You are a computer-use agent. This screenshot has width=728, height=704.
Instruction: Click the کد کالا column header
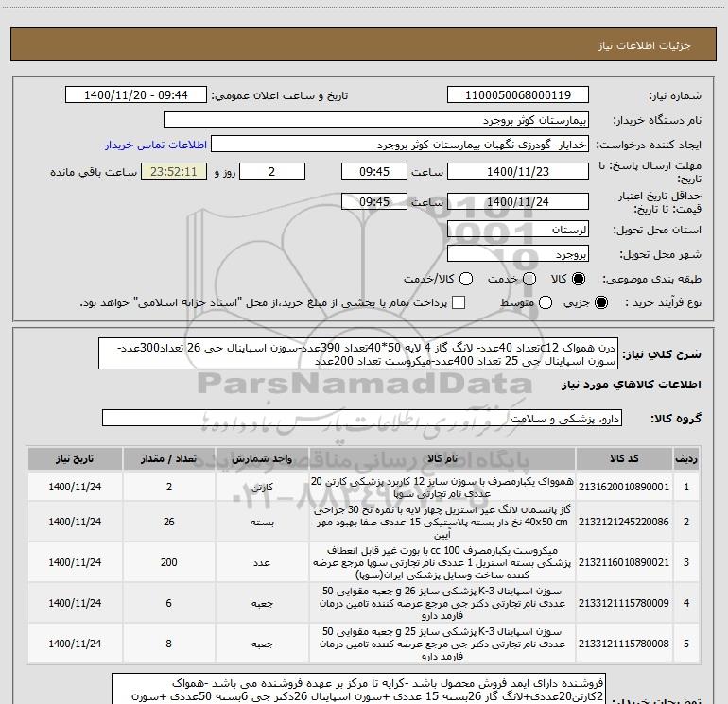pyautogui.click(x=624, y=458)
